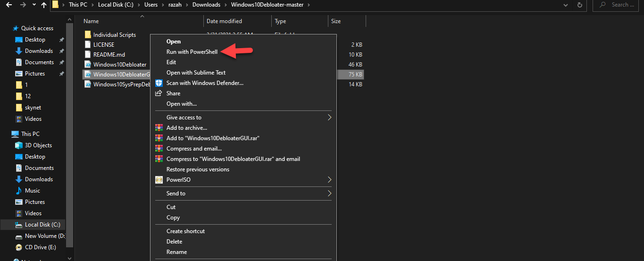Viewport: 644px width, 261px height.
Task: Open the recent locations dropdown arrow
Action: (x=33, y=5)
